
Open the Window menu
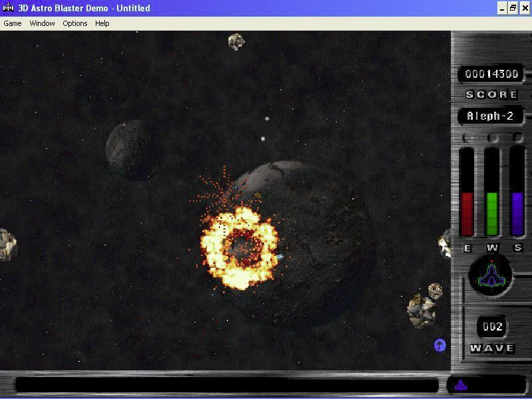[42, 23]
